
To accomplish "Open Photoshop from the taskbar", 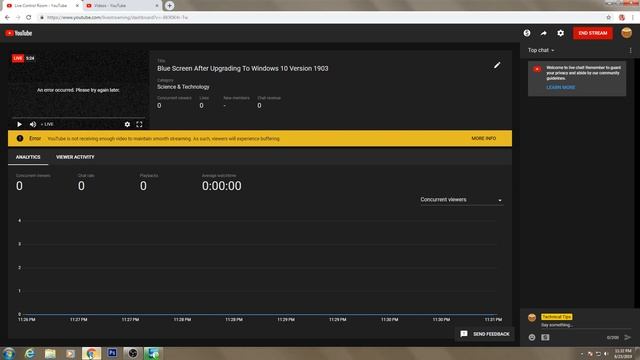I will coord(112,353).
